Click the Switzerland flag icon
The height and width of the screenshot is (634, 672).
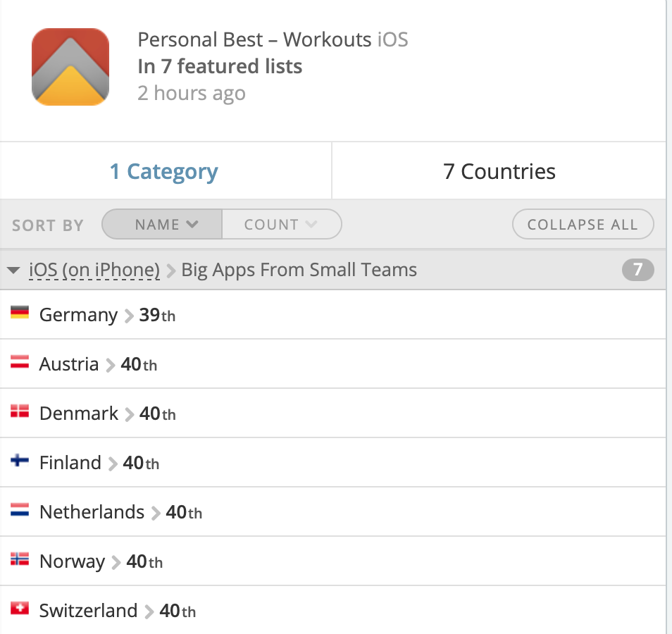point(20,608)
